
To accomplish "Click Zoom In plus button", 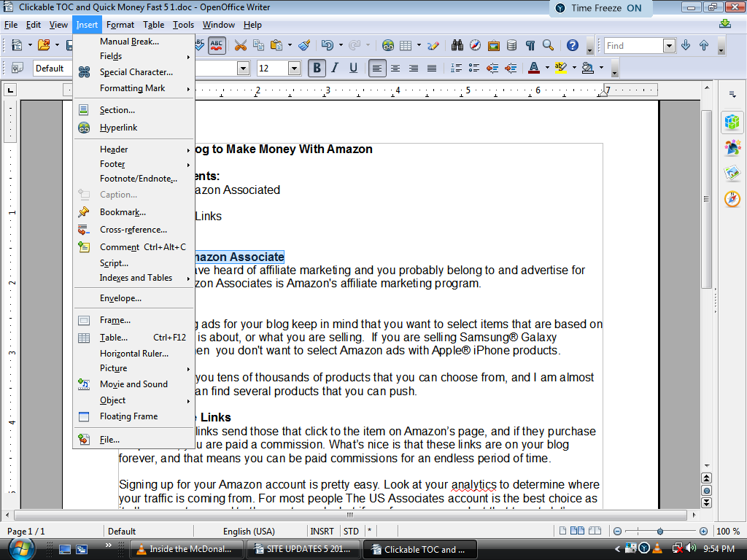I will 703,531.
